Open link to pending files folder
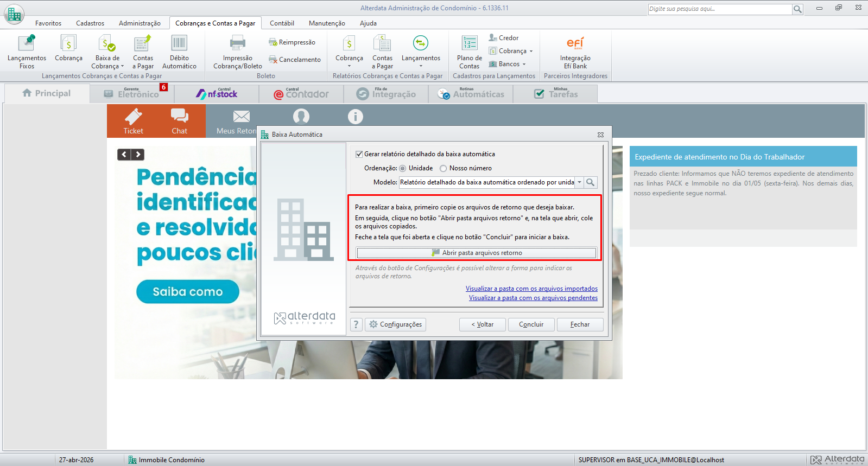 [533, 298]
